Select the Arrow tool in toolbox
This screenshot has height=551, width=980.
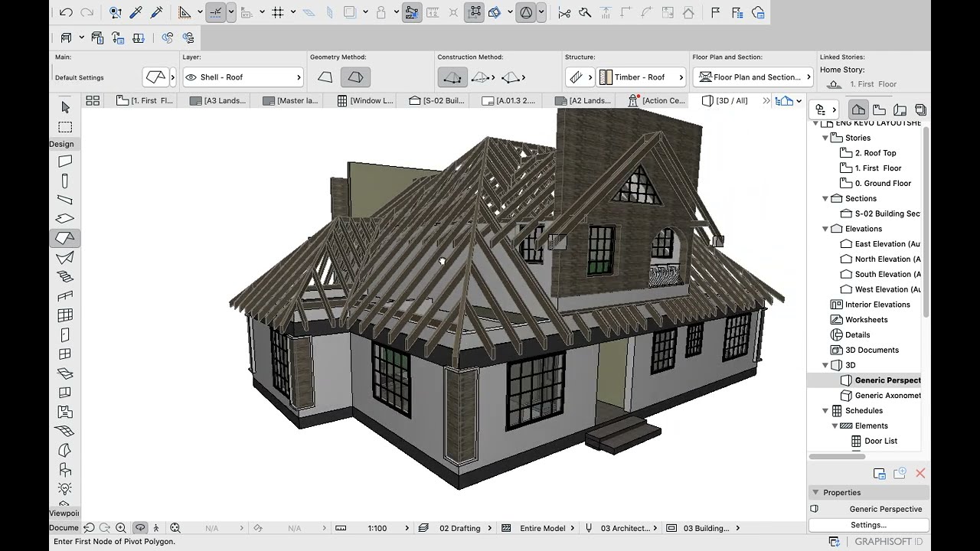[x=65, y=107]
